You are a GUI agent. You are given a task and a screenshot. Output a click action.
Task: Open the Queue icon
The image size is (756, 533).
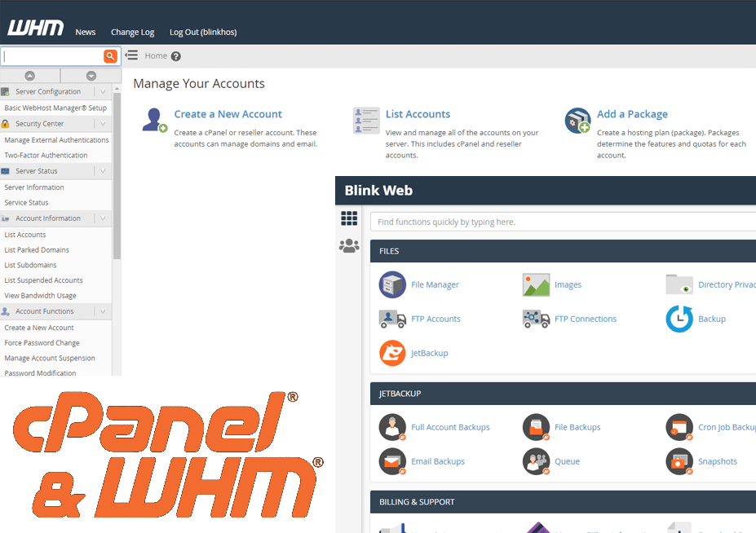(x=536, y=461)
